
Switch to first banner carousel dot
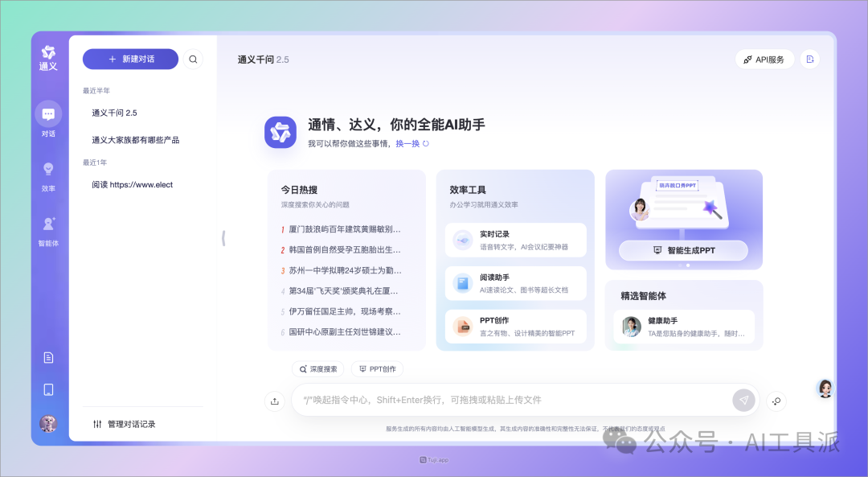pyautogui.click(x=681, y=265)
